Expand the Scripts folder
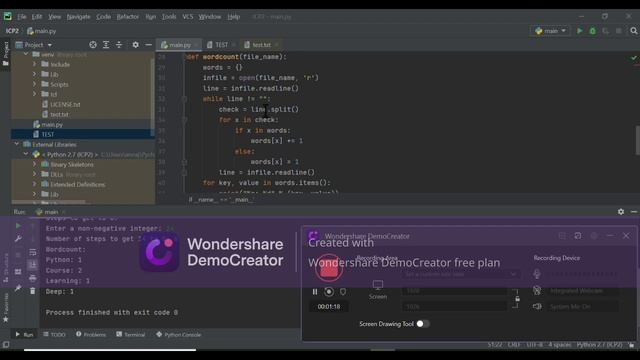Screen dimensions: 640x360 [35, 84]
